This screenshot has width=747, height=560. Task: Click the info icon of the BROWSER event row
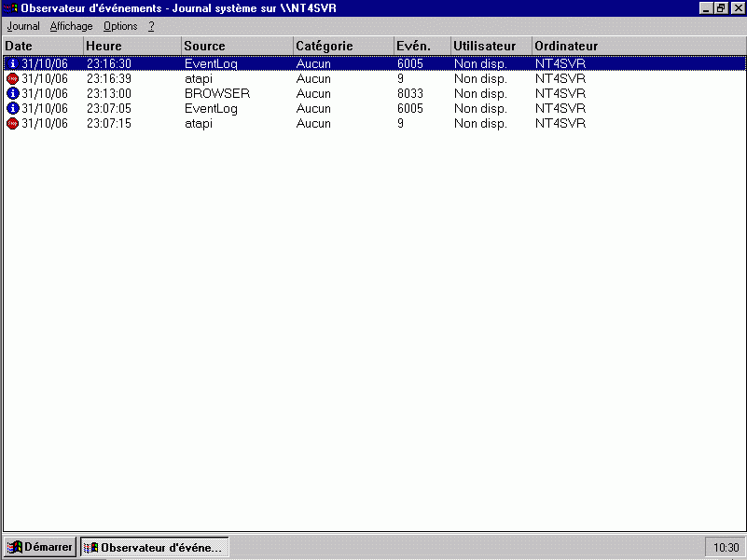pyautogui.click(x=12, y=94)
